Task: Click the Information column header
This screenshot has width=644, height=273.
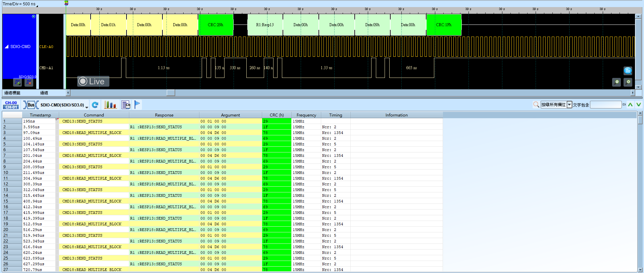Action: point(396,115)
